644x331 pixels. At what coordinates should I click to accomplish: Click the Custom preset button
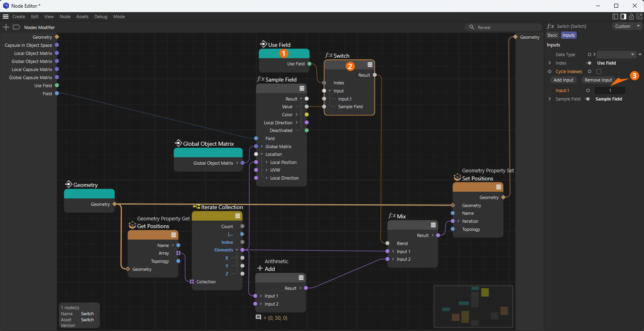[623, 26]
